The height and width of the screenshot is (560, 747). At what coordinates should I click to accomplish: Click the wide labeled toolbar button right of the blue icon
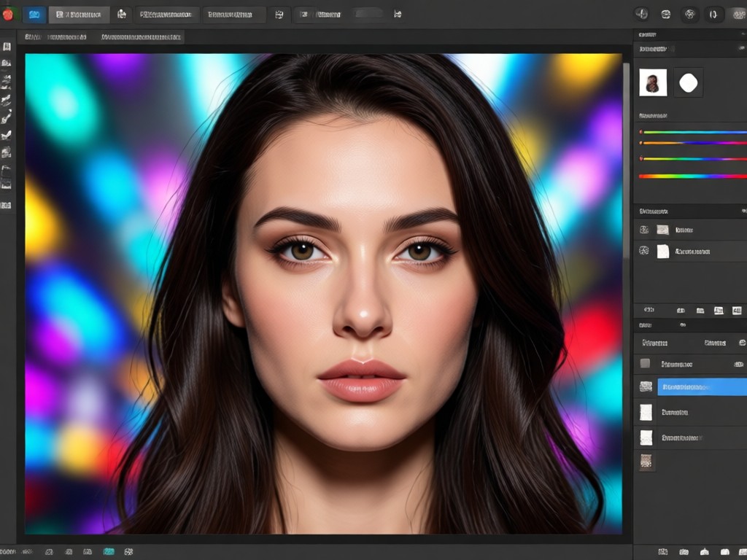79,15
